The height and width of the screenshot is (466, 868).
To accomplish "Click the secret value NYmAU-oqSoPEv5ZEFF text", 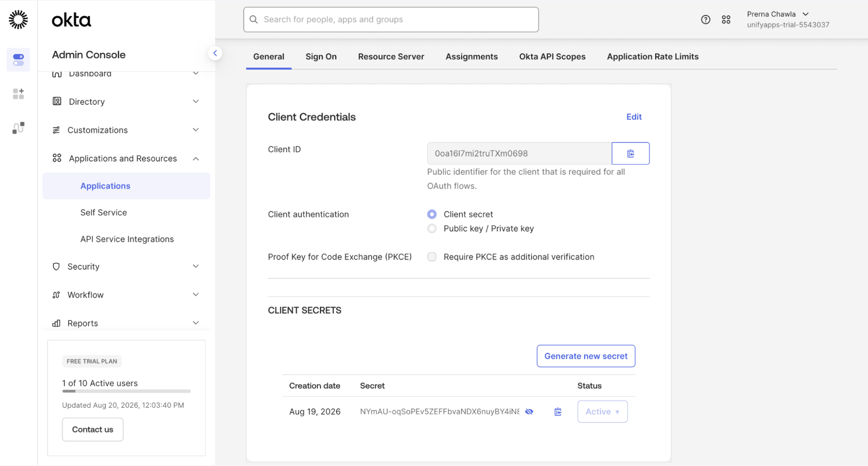I will [439, 412].
